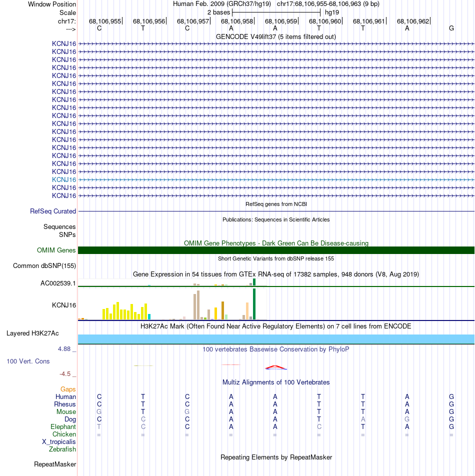The height and width of the screenshot is (476, 475).
Task: Click the 100 Vert. Cons label
Action: [x=28, y=361]
